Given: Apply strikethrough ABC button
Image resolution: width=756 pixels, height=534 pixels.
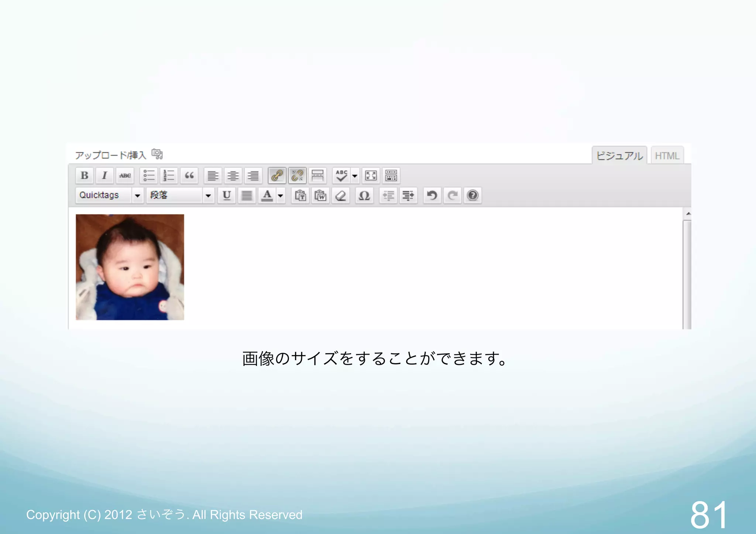Looking at the screenshot, I should (125, 176).
